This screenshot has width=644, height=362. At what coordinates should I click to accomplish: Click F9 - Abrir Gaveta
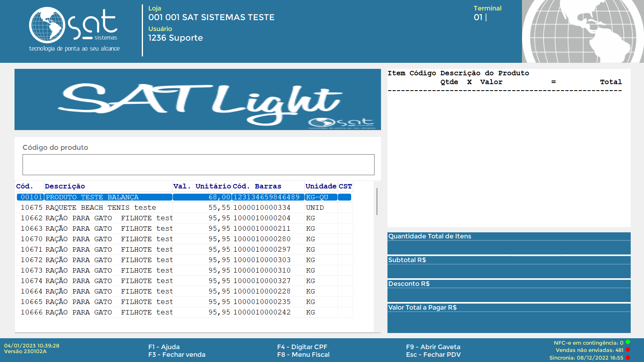433,347
